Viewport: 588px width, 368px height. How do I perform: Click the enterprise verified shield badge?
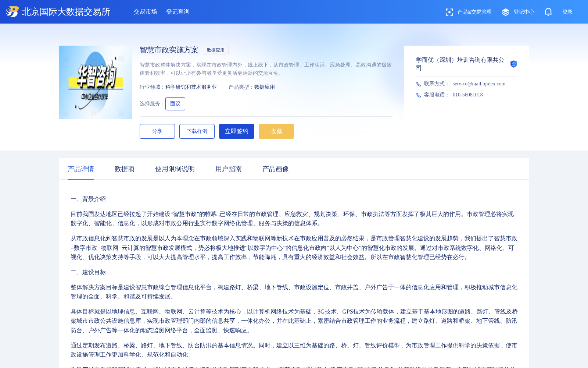coord(514,64)
